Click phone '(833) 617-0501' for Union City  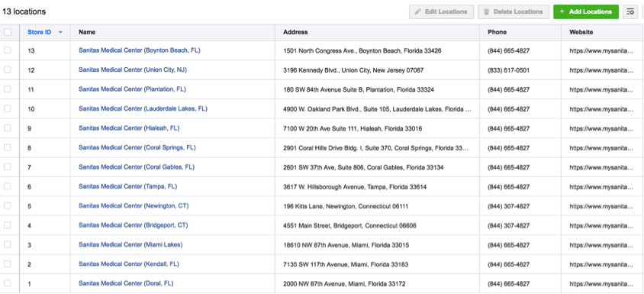coord(508,70)
